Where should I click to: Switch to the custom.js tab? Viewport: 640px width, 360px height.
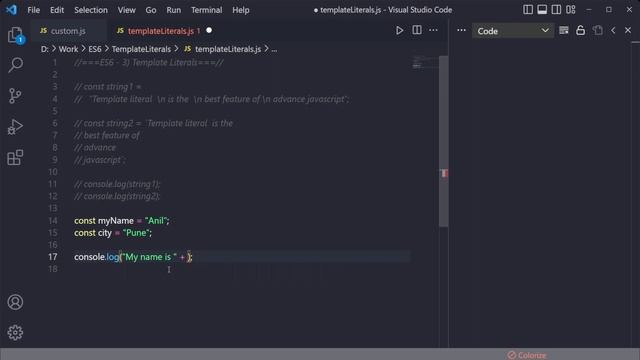coord(68,31)
